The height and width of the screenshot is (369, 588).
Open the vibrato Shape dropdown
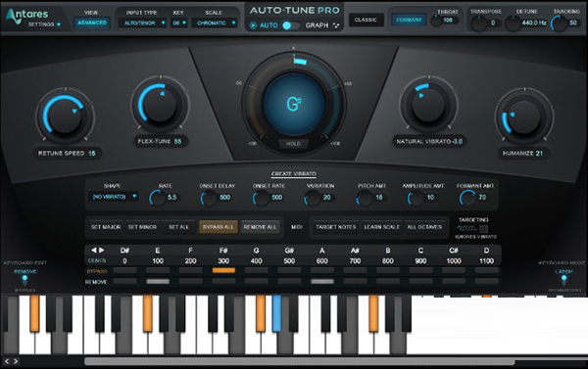[114, 197]
